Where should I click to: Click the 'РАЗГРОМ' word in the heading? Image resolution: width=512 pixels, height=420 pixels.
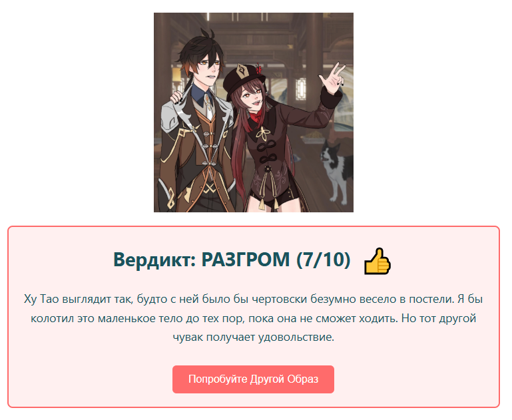(246, 260)
